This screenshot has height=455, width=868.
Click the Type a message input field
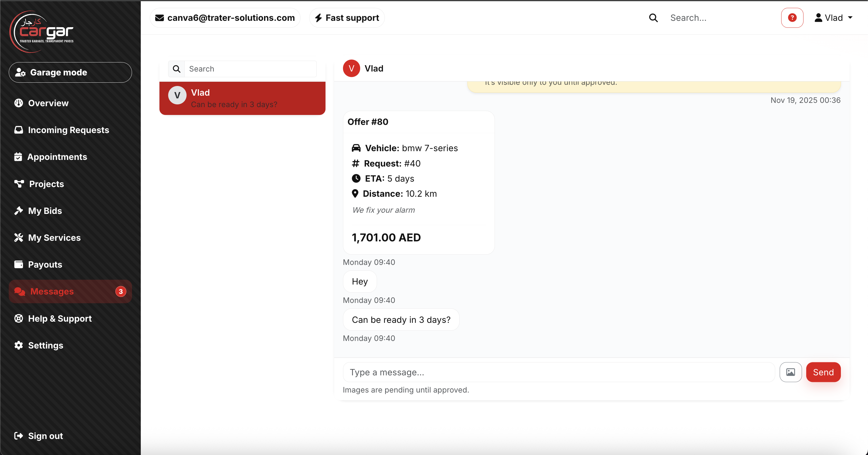click(559, 372)
